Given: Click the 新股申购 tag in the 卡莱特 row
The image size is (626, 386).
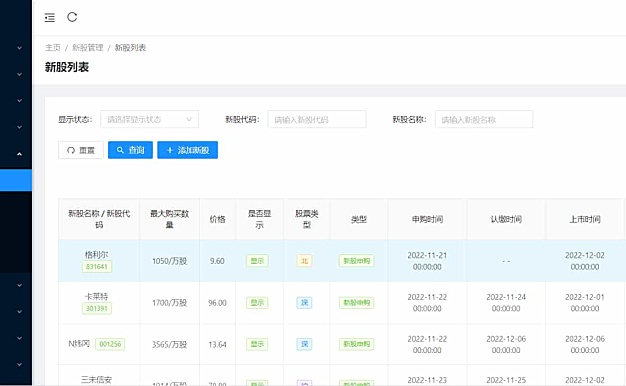Looking at the screenshot, I should 357,303.
